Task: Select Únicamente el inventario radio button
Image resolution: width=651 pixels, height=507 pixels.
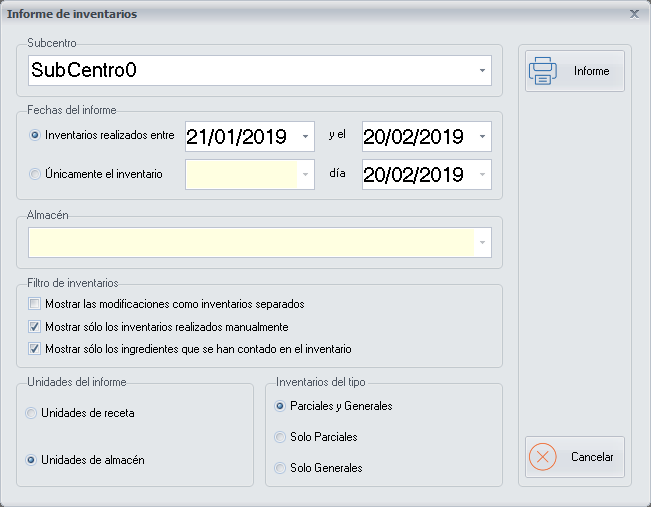Action: 35,174
